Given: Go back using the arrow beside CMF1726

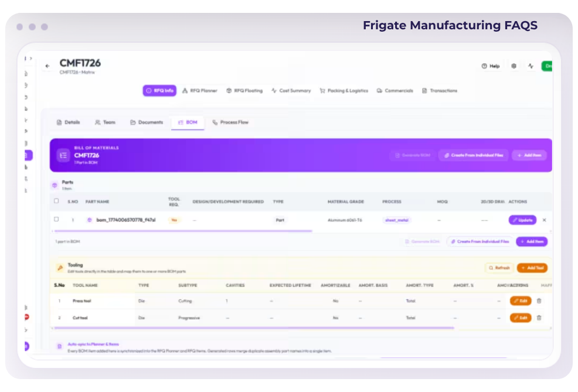Looking at the screenshot, I should pos(47,66).
